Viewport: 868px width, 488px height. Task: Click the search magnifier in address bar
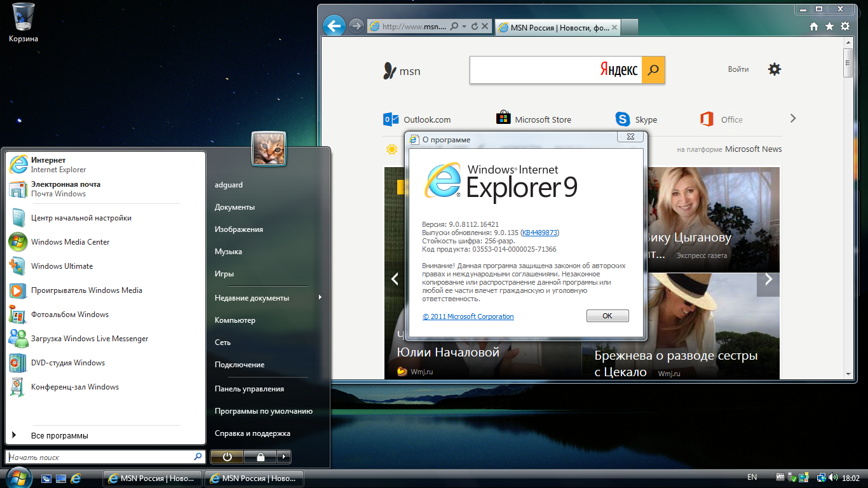pyautogui.click(x=454, y=27)
